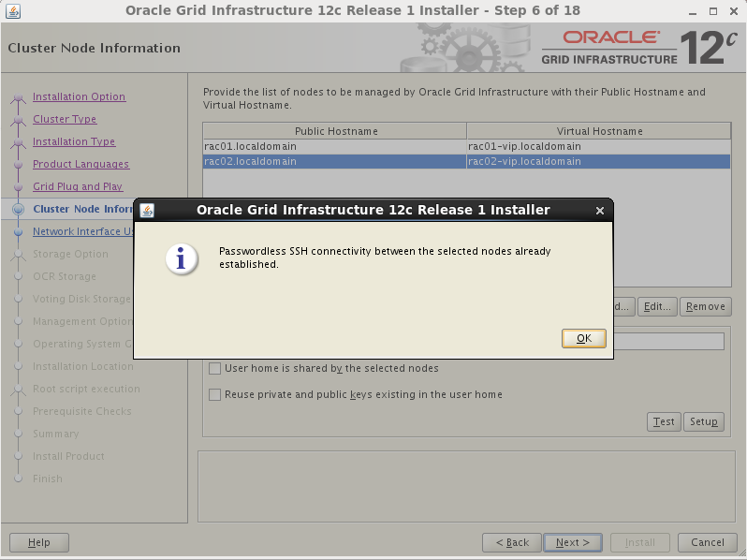Screen dimensions: 747x560
Task: Enable Reuse private and public keys checkbox
Action: (x=215, y=394)
